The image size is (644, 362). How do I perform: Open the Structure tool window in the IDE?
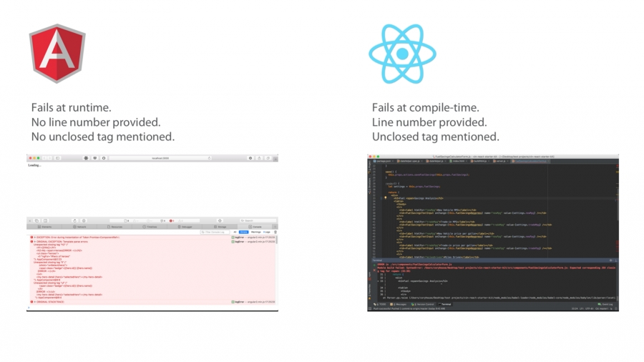click(369, 185)
